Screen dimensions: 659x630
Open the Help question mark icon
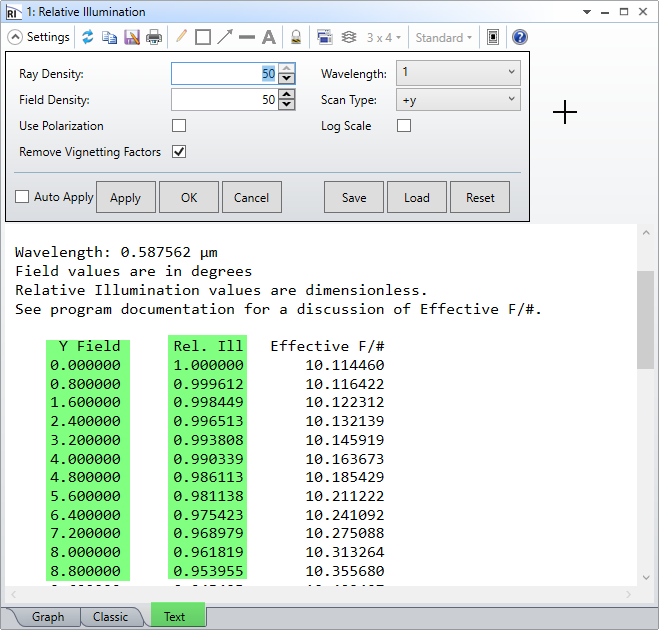(519, 37)
